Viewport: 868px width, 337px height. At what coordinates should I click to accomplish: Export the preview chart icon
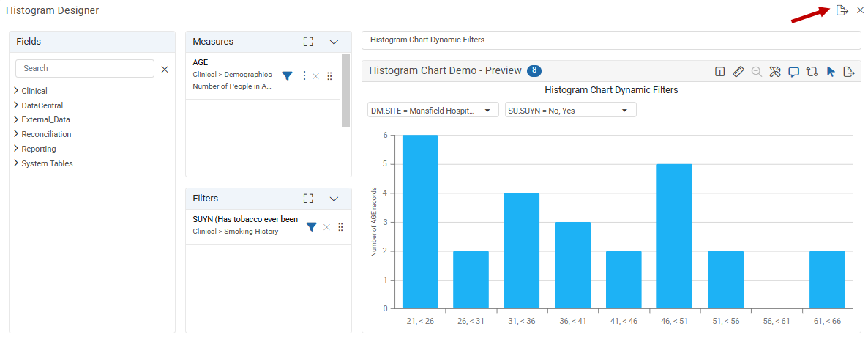click(x=849, y=72)
